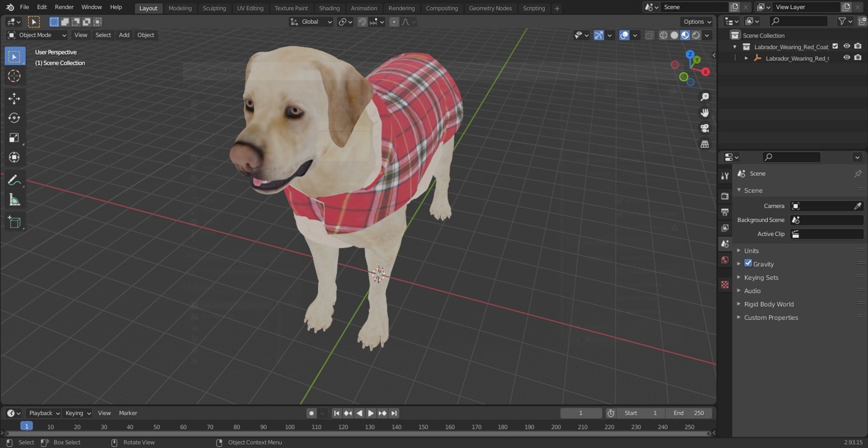
Task: Open the View Layer properties tab
Action: pyautogui.click(x=725, y=228)
